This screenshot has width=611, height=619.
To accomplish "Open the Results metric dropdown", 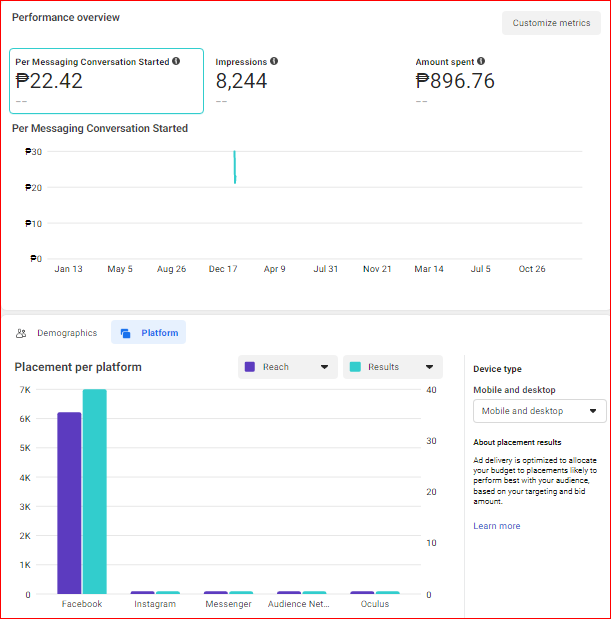I will tap(392, 367).
